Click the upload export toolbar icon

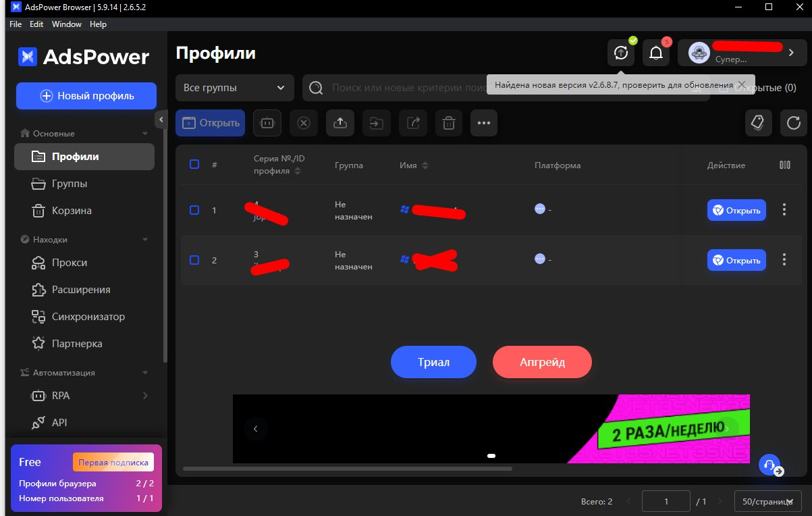340,123
